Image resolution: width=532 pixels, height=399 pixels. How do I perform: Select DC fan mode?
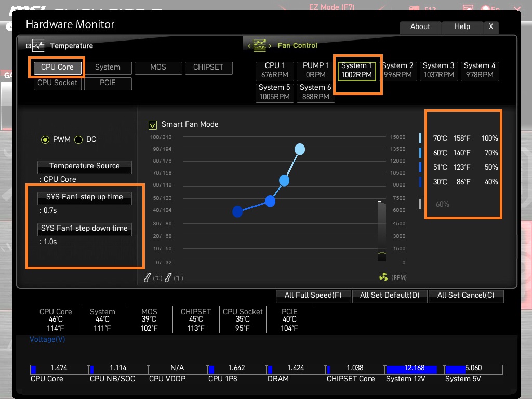pyautogui.click(x=78, y=139)
